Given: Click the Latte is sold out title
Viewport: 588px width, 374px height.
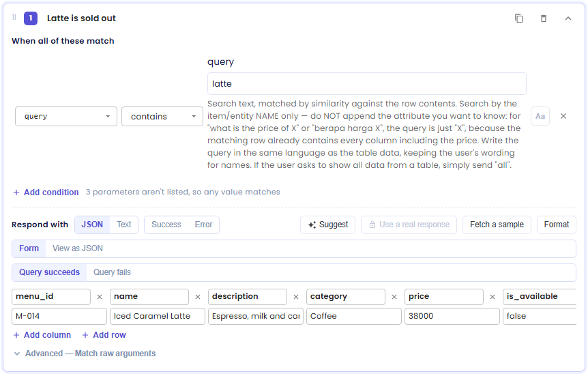Looking at the screenshot, I should click(x=81, y=18).
